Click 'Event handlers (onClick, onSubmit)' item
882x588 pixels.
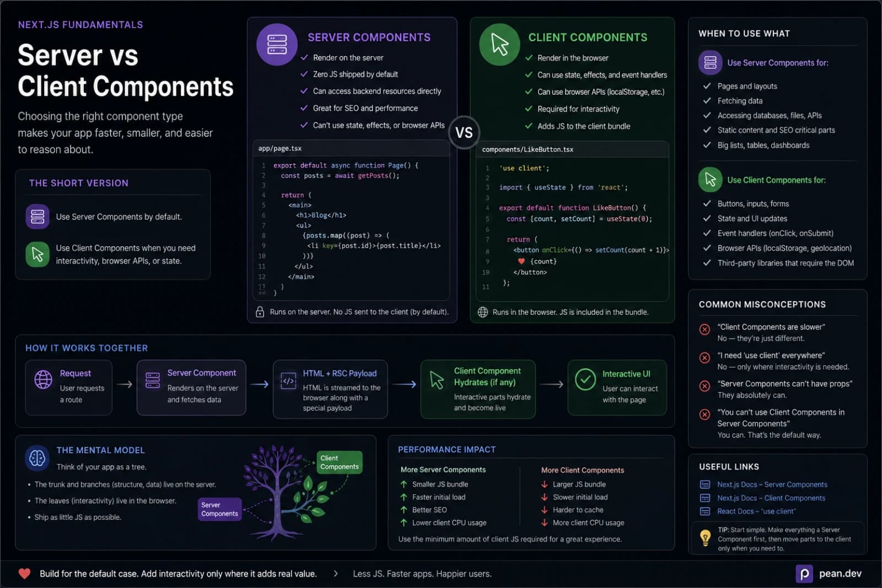(x=776, y=234)
